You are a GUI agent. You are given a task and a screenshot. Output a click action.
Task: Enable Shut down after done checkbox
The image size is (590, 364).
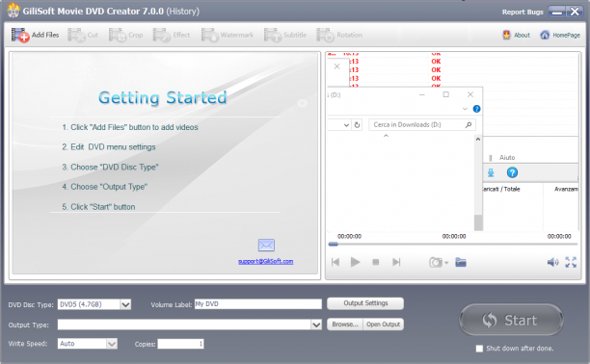[x=479, y=349]
